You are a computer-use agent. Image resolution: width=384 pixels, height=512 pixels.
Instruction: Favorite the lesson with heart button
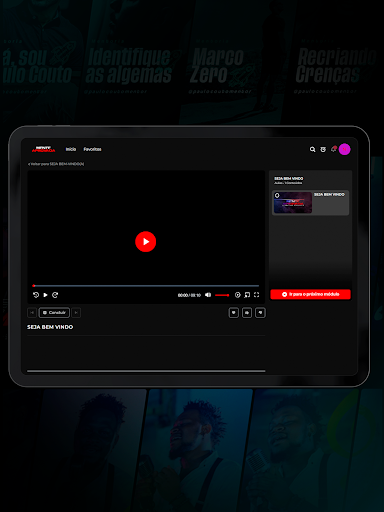(234, 313)
